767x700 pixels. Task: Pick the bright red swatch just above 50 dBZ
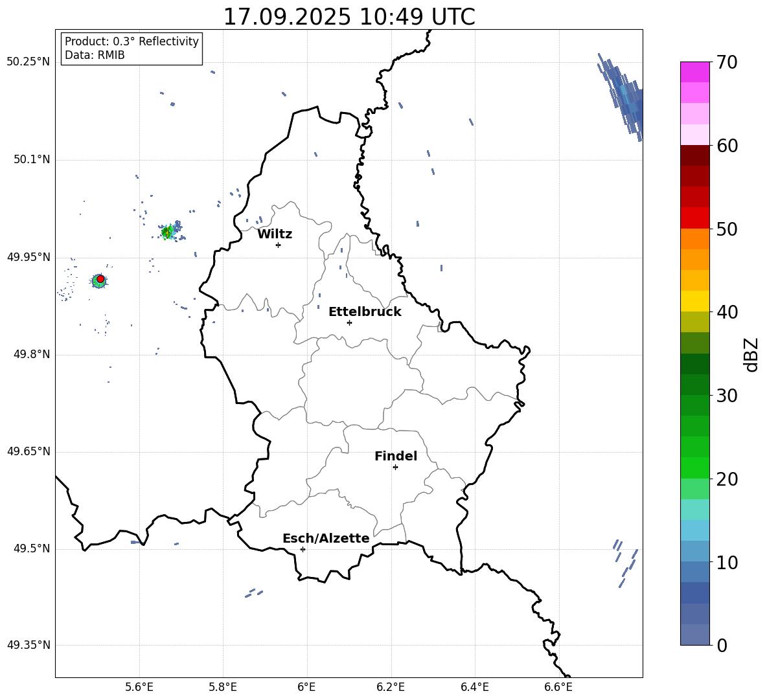[x=694, y=218]
